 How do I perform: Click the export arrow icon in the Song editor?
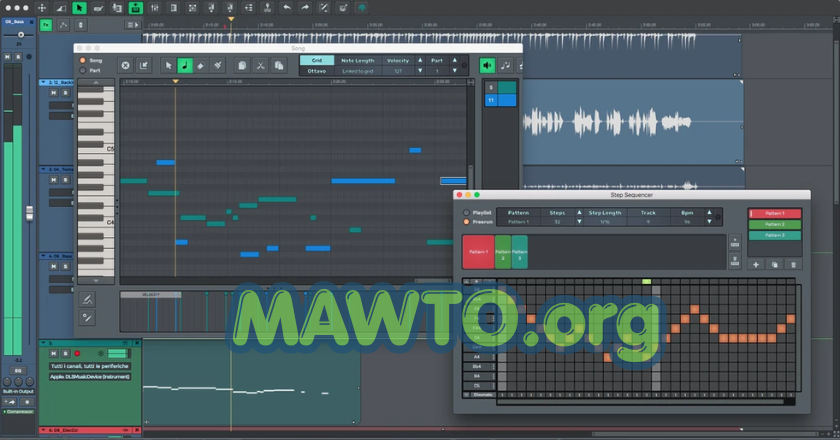pyautogui.click(x=144, y=65)
